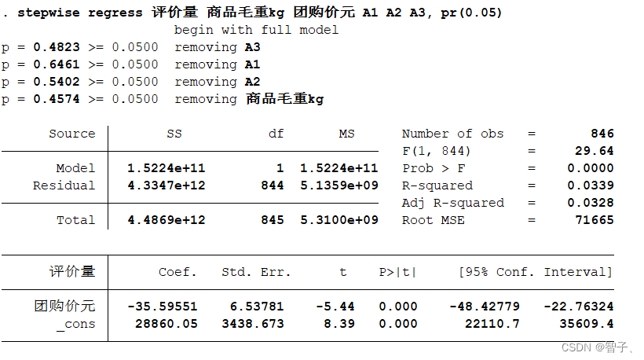Click 'Root MSE' label

(x=434, y=220)
